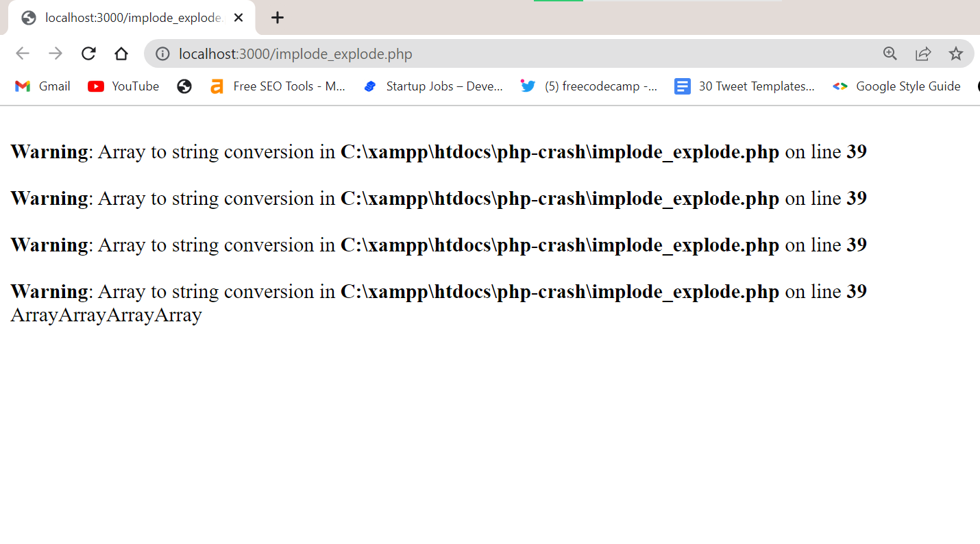Open the browser home page
Screen dimensions: 980x544
pyautogui.click(x=121, y=53)
